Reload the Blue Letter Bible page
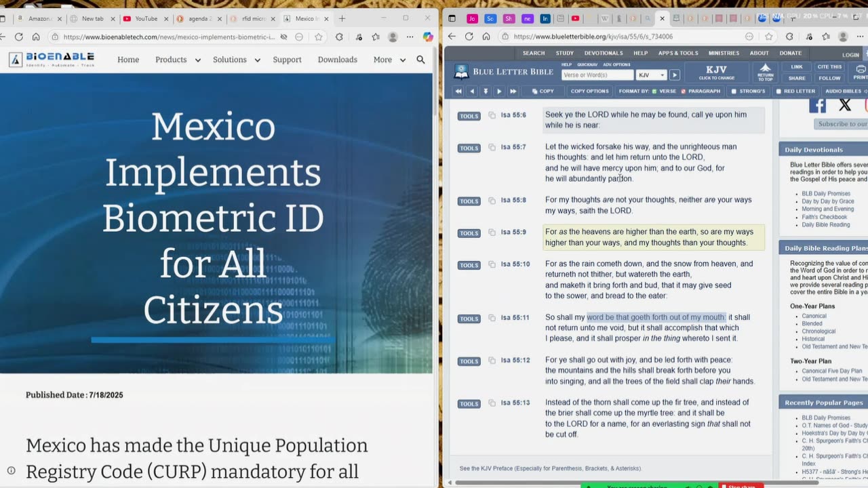868x488 pixels. tap(469, 37)
